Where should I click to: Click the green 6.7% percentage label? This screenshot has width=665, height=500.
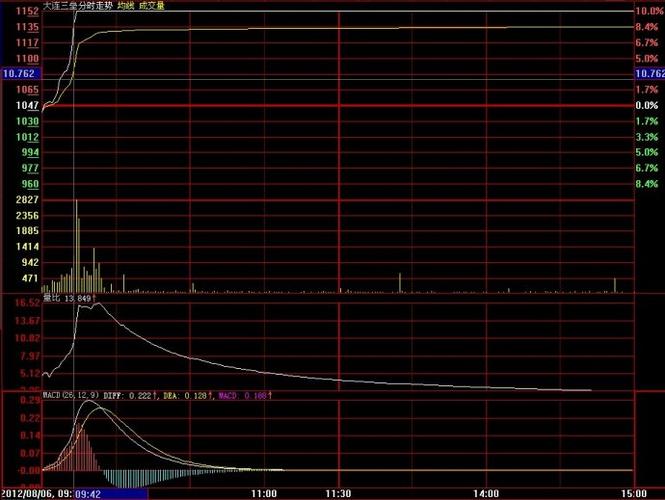(647, 168)
